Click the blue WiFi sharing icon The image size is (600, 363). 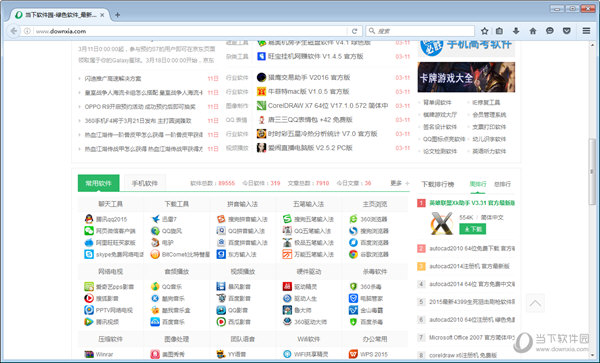[287, 354]
